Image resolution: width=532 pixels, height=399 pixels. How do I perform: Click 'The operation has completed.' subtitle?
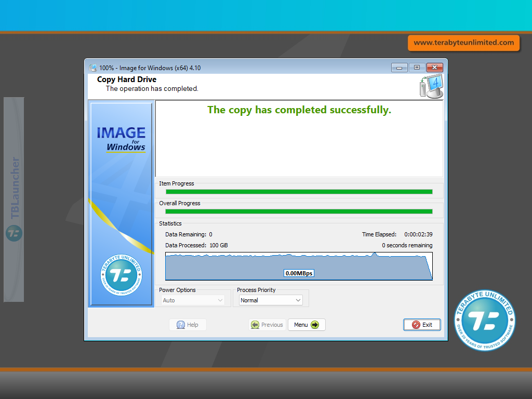pyautogui.click(x=152, y=88)
